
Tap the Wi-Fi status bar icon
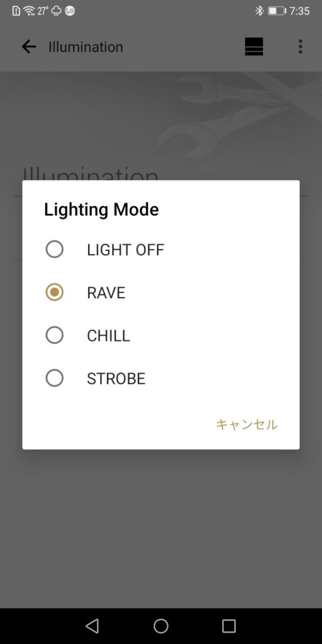point(29,11)
